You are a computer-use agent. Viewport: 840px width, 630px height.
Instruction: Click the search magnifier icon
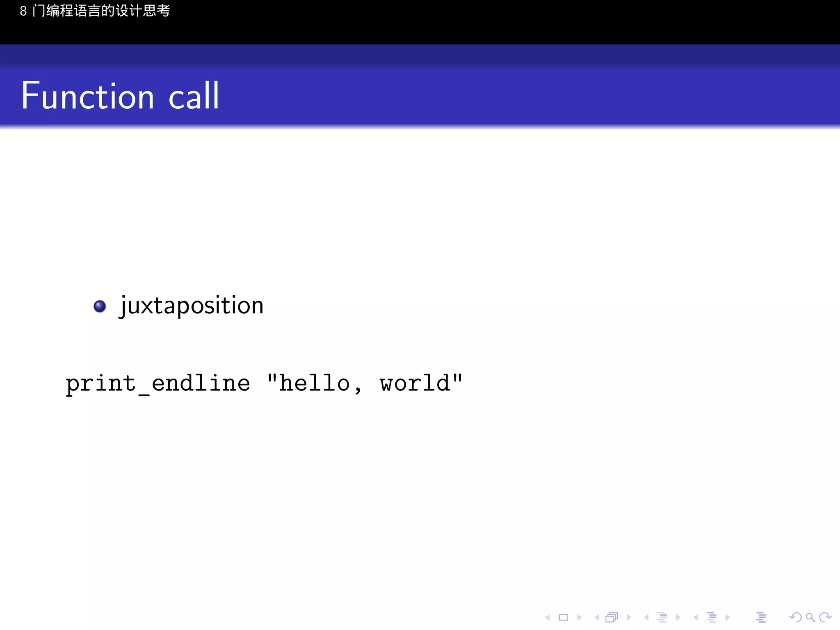pyautogui.click(x=810, y=617)
